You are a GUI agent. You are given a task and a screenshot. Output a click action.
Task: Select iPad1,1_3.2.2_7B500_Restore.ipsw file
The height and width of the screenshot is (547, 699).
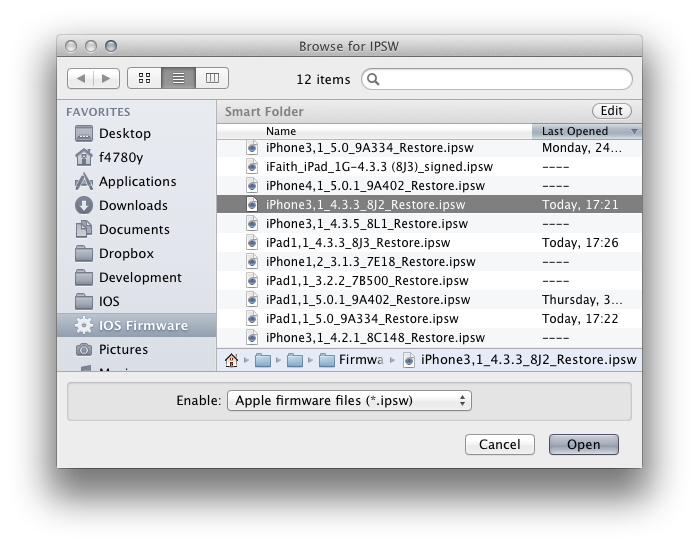click(x=429, y=280)
